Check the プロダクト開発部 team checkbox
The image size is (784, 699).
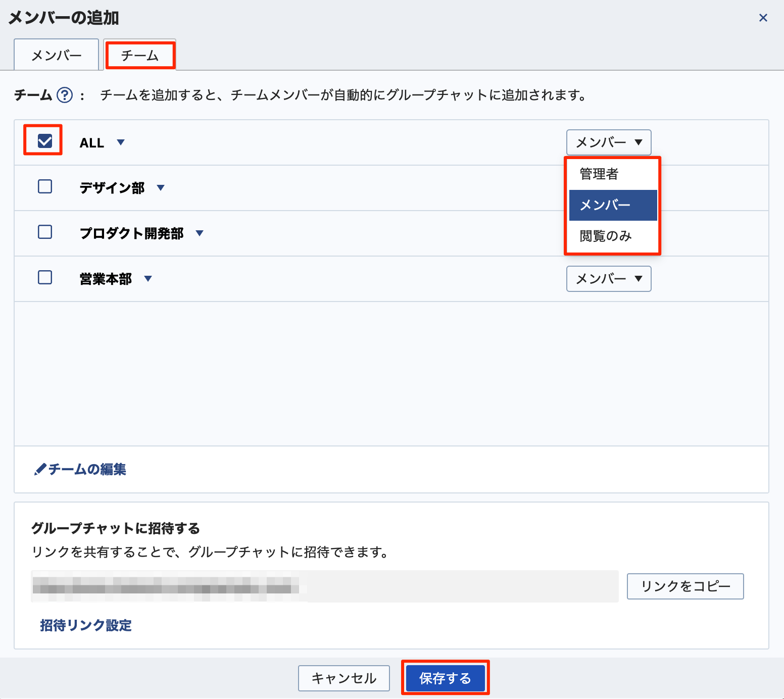(x=45, y=232)
